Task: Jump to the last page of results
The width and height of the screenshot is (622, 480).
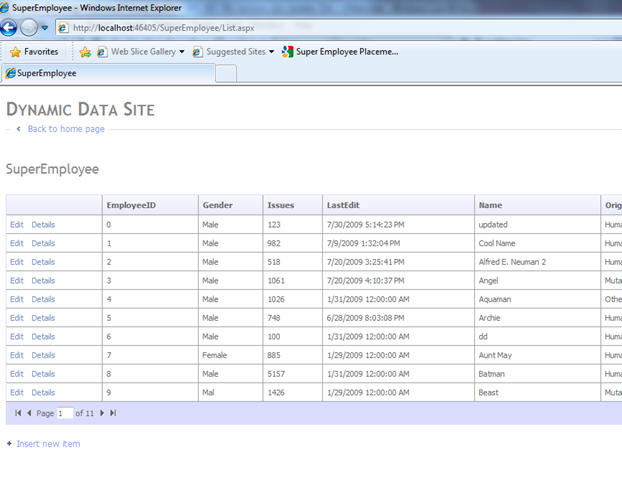Action: pos(113,413)
